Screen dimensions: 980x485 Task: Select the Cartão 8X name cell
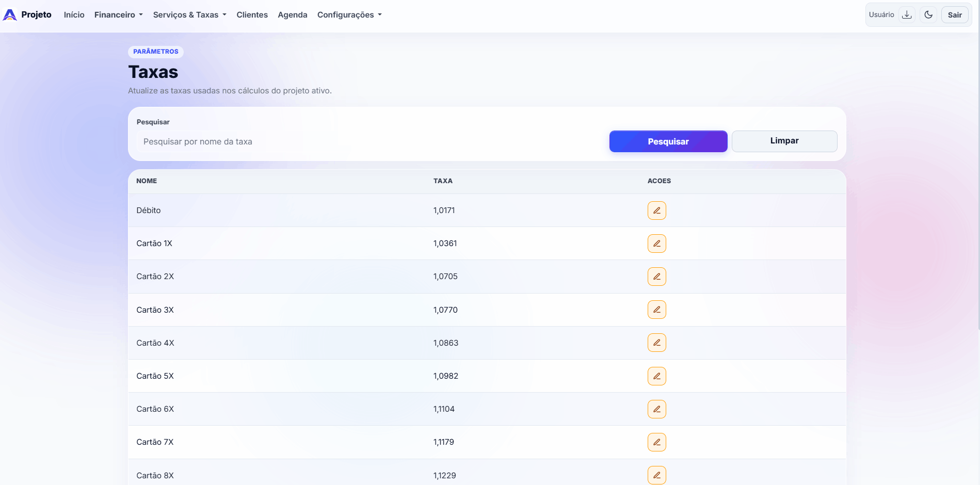point(155,475)
